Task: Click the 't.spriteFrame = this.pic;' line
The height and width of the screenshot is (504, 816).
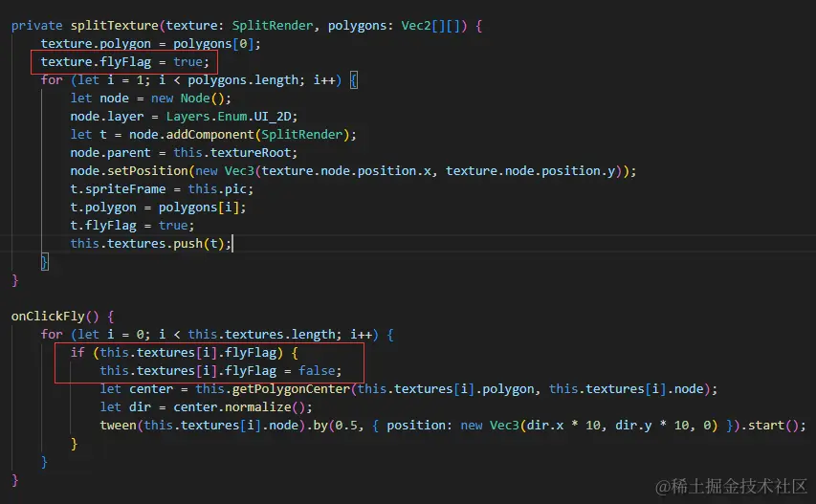Action: [162, 189]
